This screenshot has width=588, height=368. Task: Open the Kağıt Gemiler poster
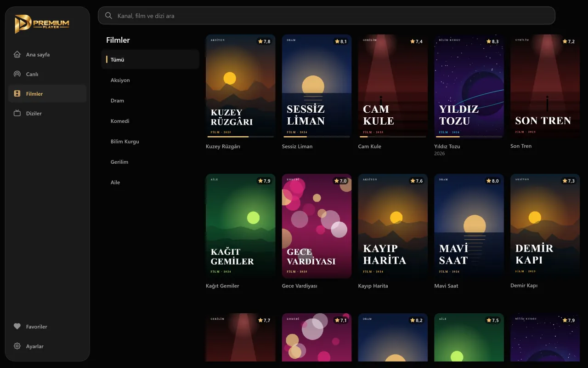click(241, 226)
